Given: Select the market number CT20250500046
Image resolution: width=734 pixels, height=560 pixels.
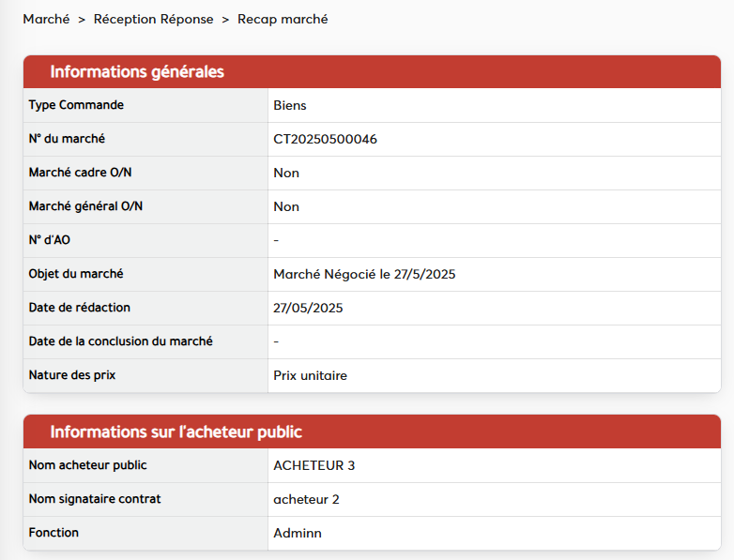Looking at the screenshot, I should point(325,140).
